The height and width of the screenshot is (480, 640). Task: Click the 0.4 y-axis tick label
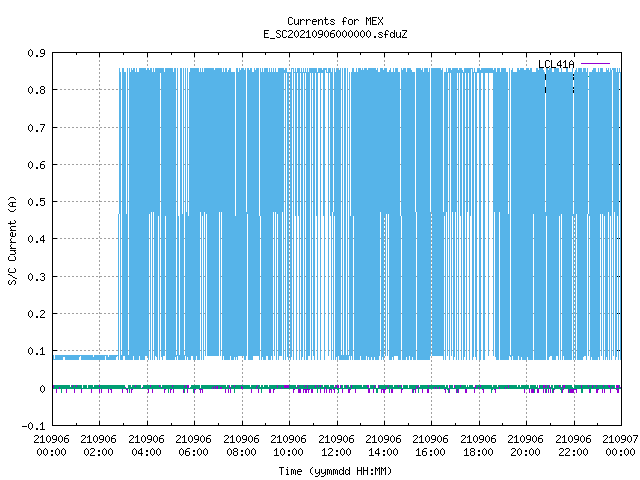point(36,239)
